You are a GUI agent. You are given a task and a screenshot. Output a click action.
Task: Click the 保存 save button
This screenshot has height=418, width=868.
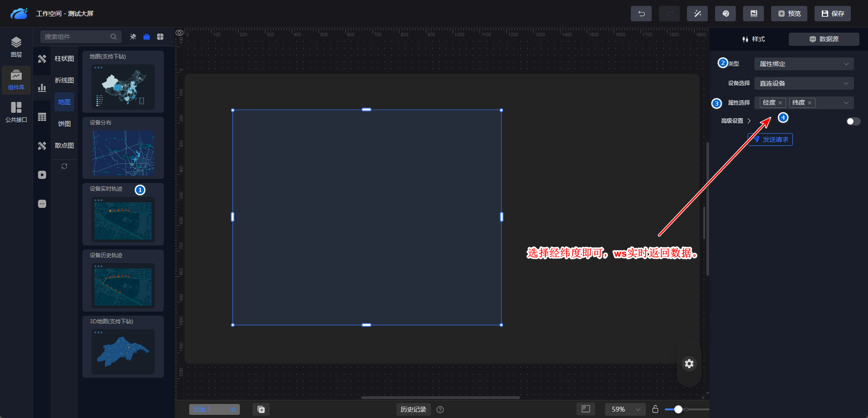click(832, 14)
